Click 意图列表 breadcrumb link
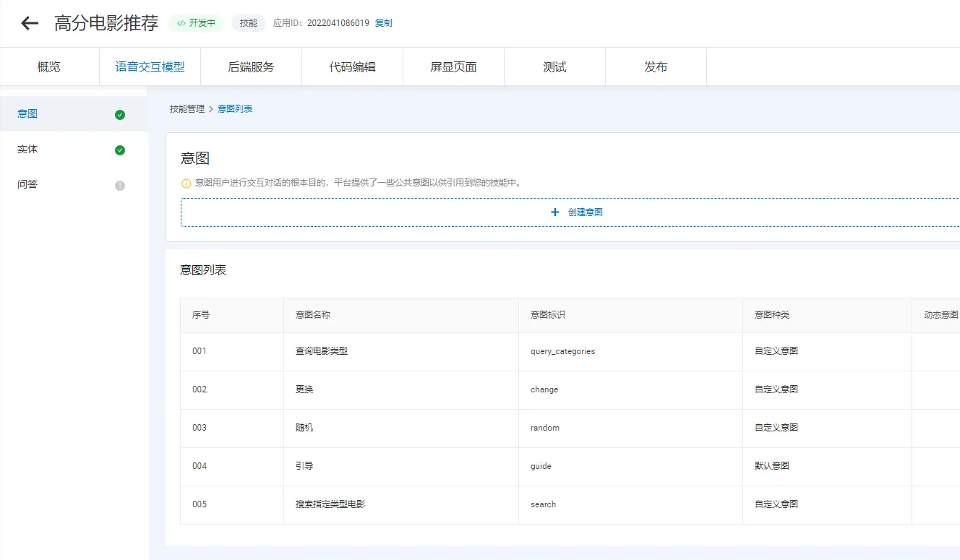960x560 pixels. [235, 109]
